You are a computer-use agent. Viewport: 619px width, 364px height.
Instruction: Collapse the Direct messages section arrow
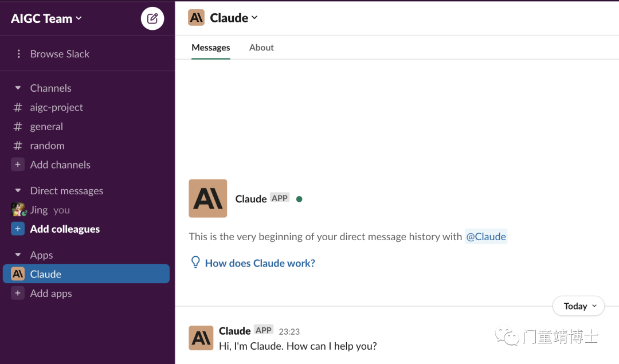pos(18,191)
